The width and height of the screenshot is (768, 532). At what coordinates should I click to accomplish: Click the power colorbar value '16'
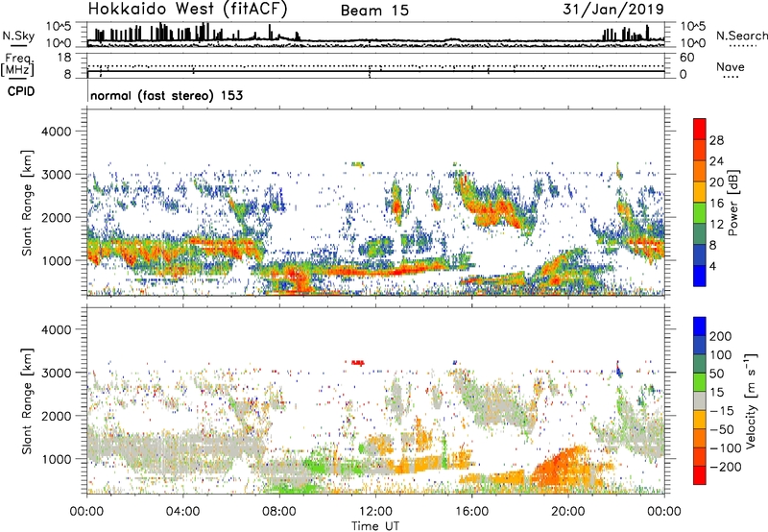coord(716,204)
